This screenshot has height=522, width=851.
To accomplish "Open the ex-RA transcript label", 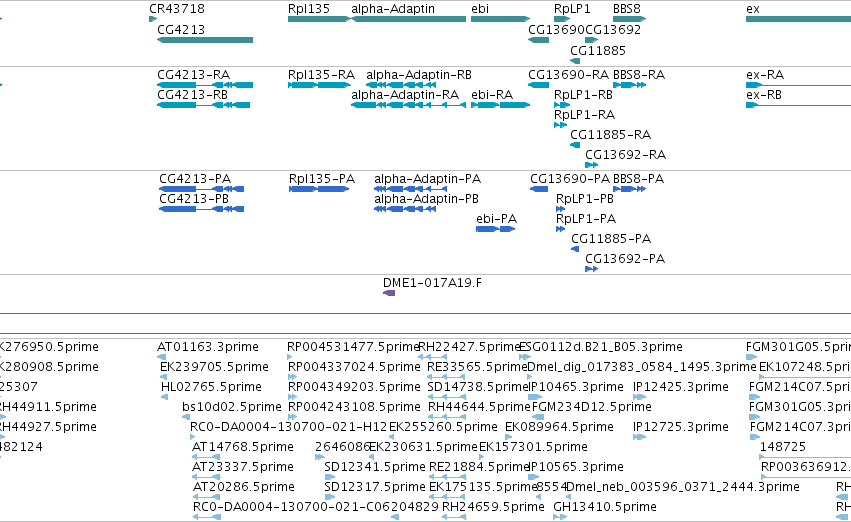I will click(765, 74).
